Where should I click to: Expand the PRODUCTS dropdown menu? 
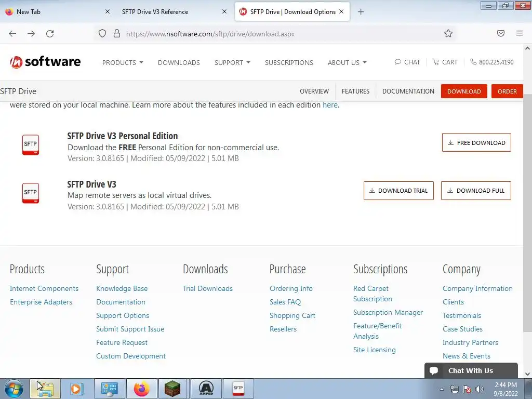click(x=123, y=62)
